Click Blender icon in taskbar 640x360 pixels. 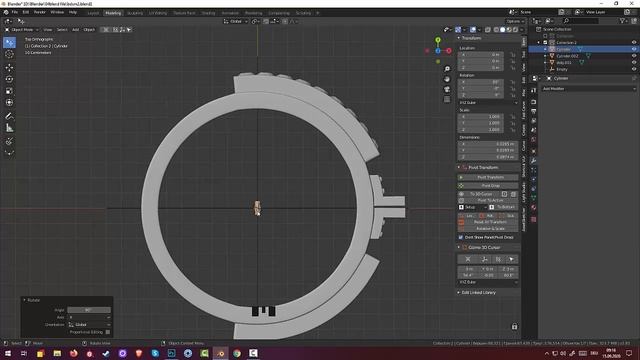click(220, 353)
